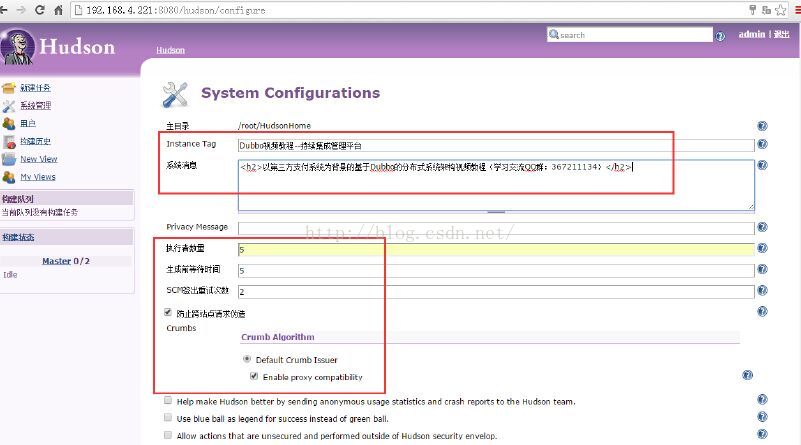Toggle the prevent cross-site request forgery checkbox

click(x=168, y=312)
